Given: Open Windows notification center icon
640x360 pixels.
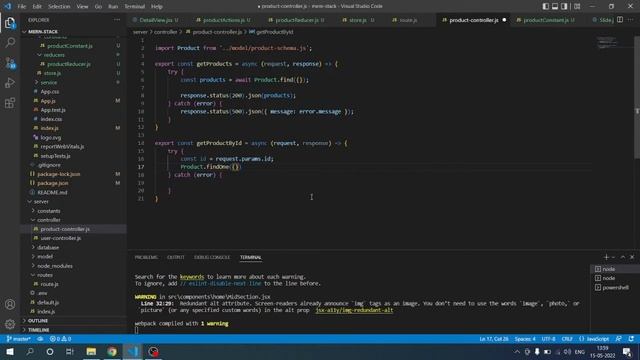Looking at the screenshot, I should [627, 352].
